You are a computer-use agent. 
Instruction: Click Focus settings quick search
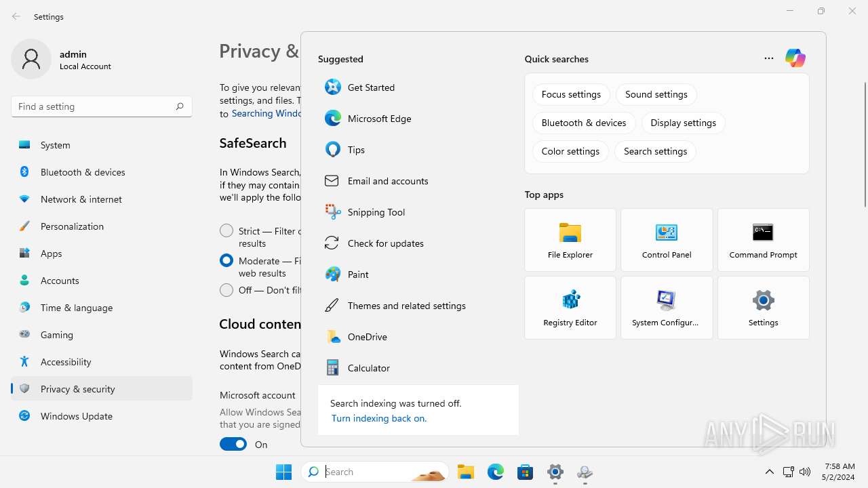coord(571,94)
